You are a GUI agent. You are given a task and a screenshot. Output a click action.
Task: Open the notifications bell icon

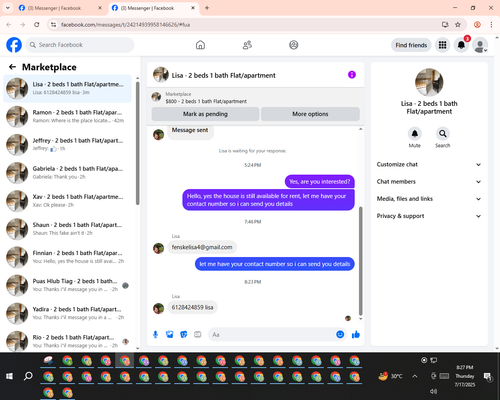[x=461, y=45]
